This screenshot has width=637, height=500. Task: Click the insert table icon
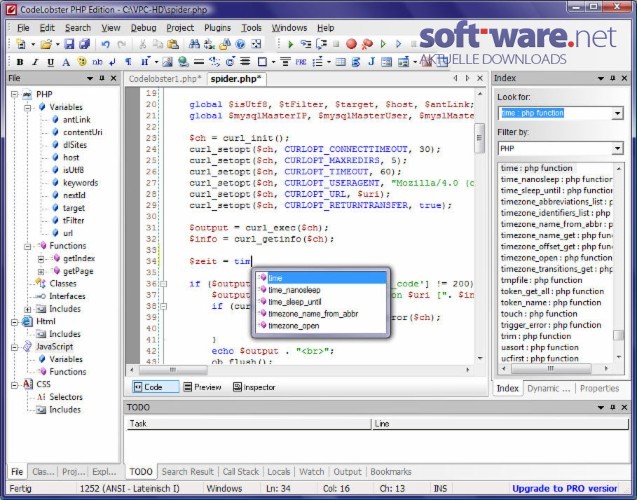click(341, 62)
